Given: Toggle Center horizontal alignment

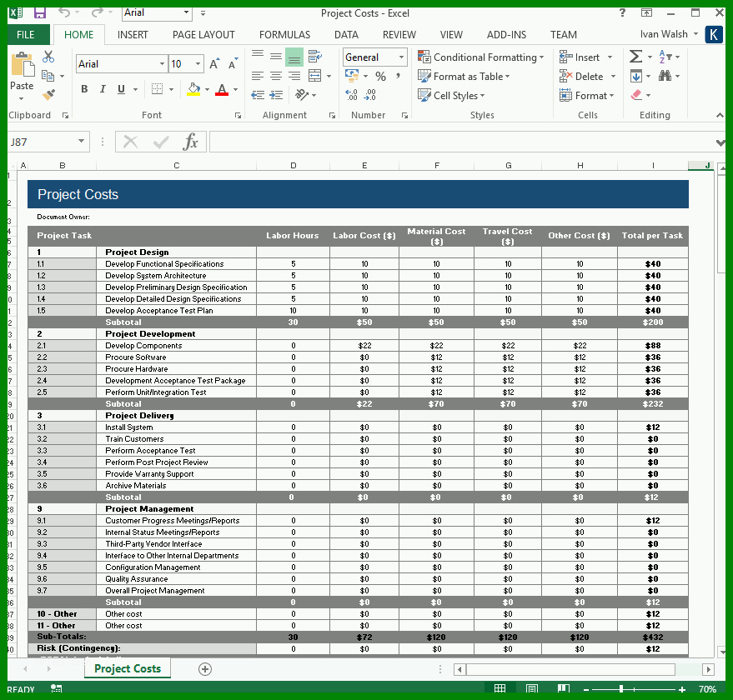Looking at the screenshot, I should click(276, 76).
